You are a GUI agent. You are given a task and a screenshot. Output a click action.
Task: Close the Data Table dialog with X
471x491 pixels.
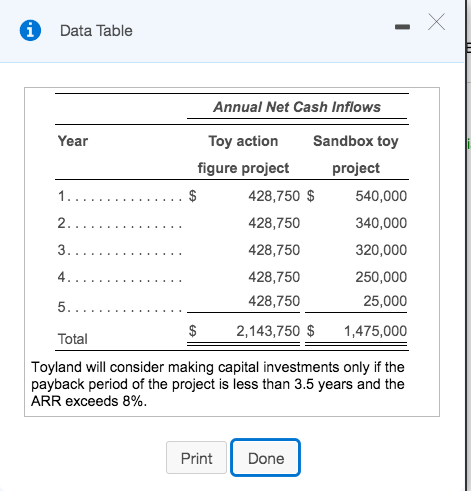(436, 22)
